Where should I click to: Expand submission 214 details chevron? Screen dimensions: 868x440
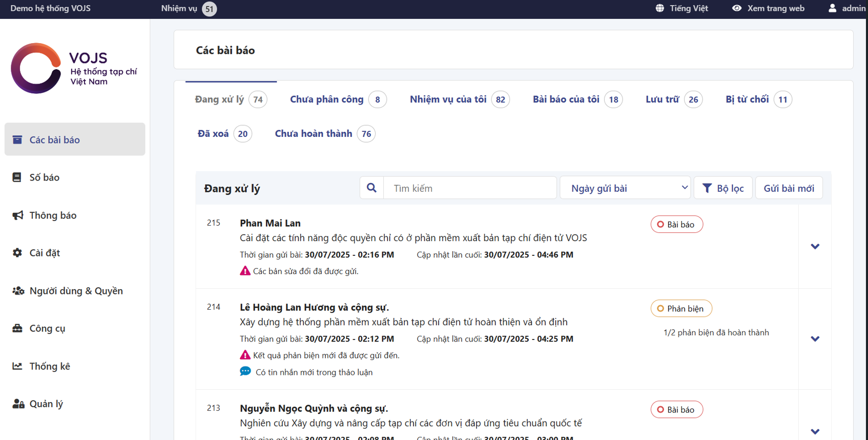[815, 339]
